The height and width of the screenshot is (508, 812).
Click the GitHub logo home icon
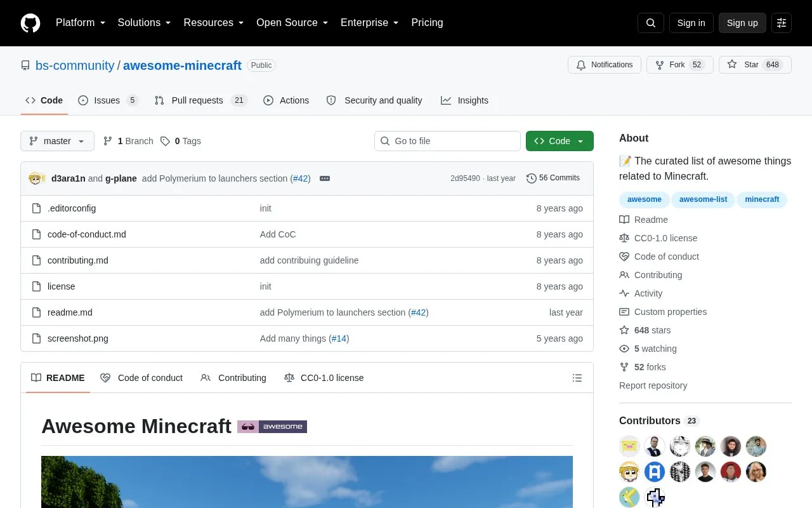click(30, 23)
